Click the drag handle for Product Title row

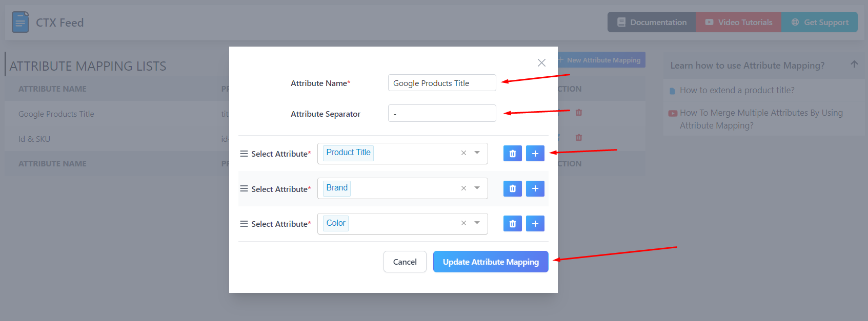[244, 154]
